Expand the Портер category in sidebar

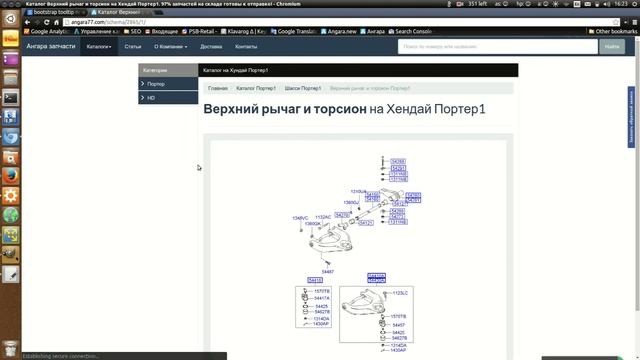[168, 84]
